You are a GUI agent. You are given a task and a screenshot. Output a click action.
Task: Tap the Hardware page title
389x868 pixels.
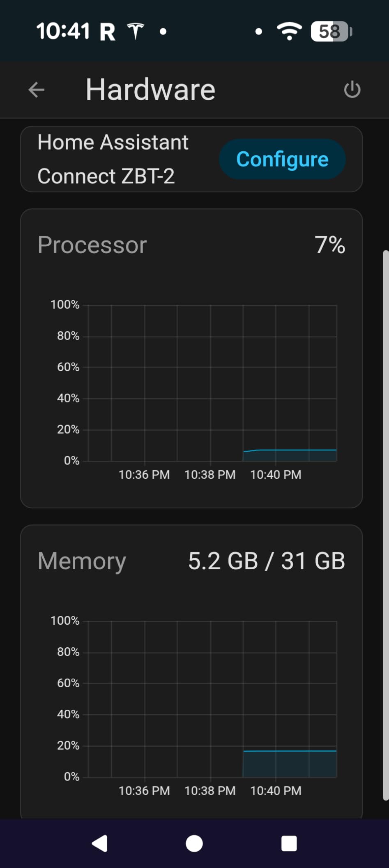point(150,90)
